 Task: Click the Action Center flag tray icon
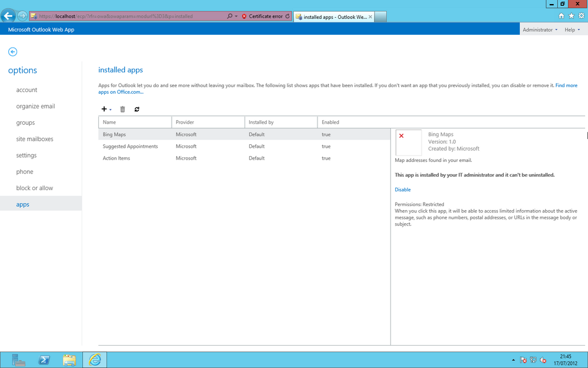[523, 360]
